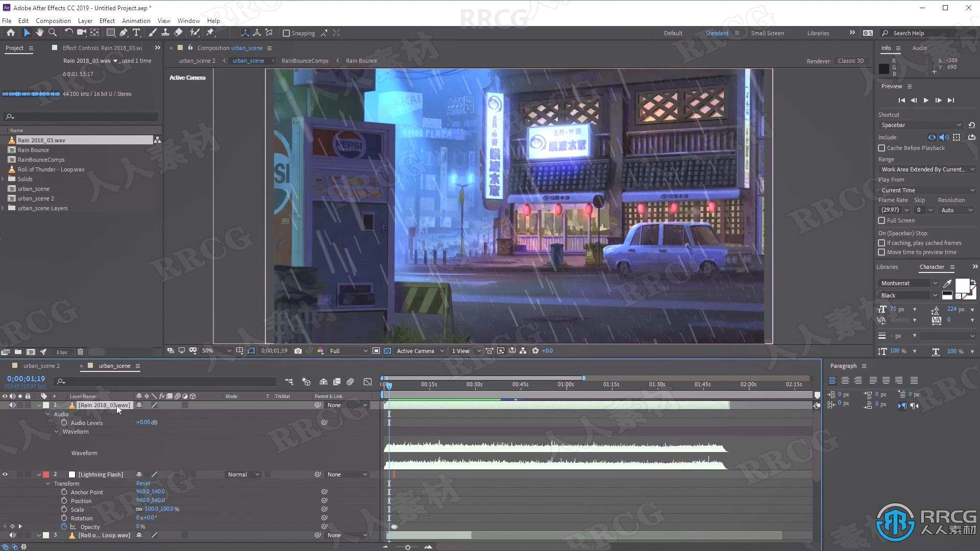Viewport: 980px width, 551px height.
Task: Reset preview shortcut settings
Action: tap(971, 125)
